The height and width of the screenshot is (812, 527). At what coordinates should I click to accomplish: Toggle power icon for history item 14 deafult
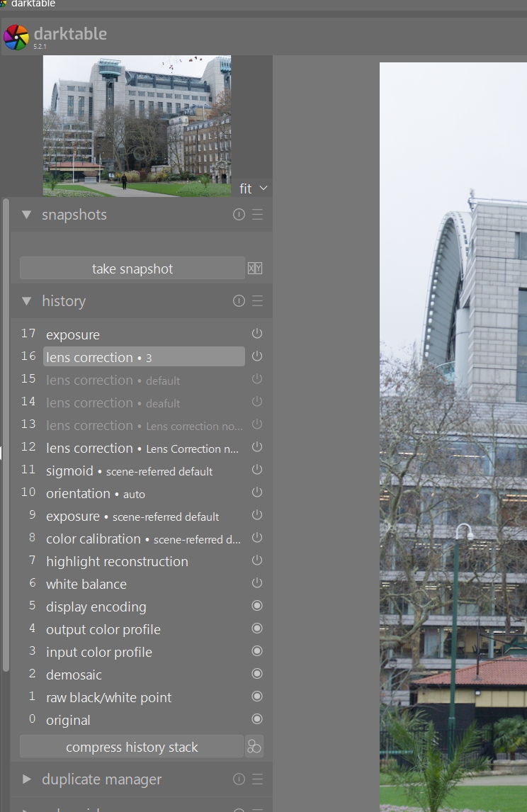coord(256,402)
